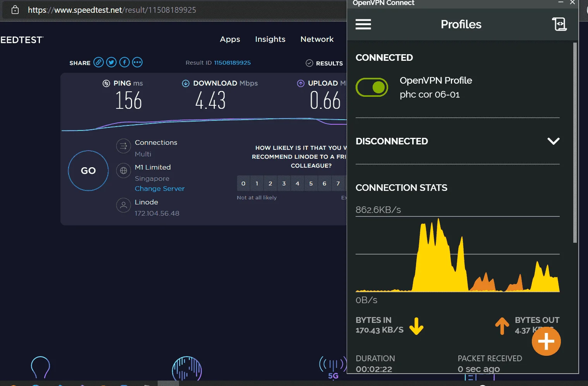Click the browser address bar URL
Viewport: 588px width, 386px height.
point(112,10)
